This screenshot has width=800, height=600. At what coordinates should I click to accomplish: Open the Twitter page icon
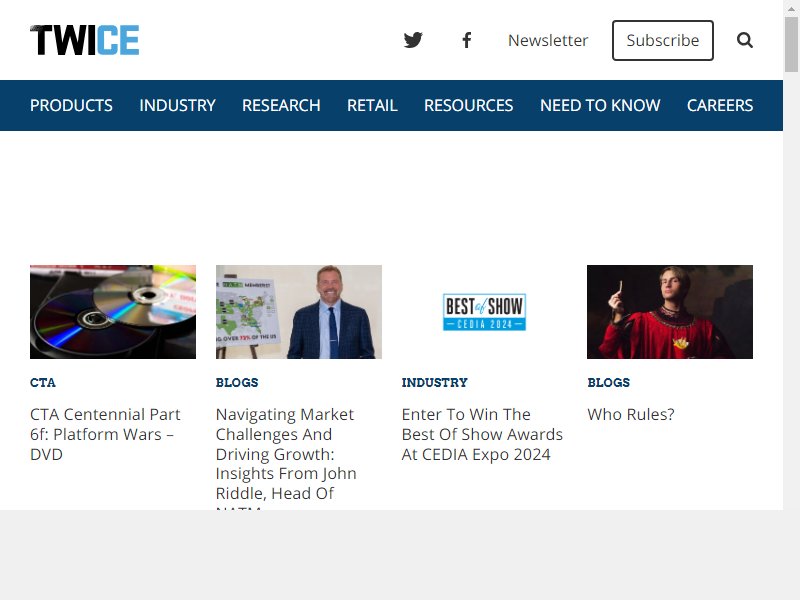point(413,40)
